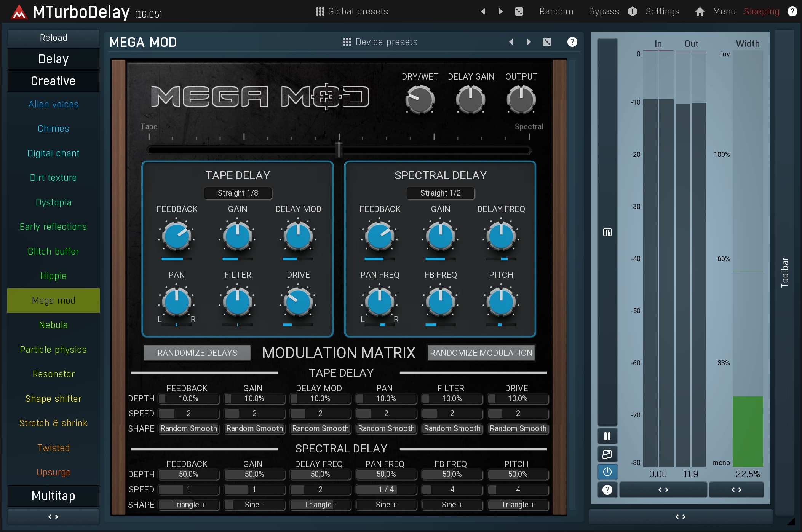Toggle the Bypass button
Viewport: 802px width, 532px height.
[x=604, y=11]
